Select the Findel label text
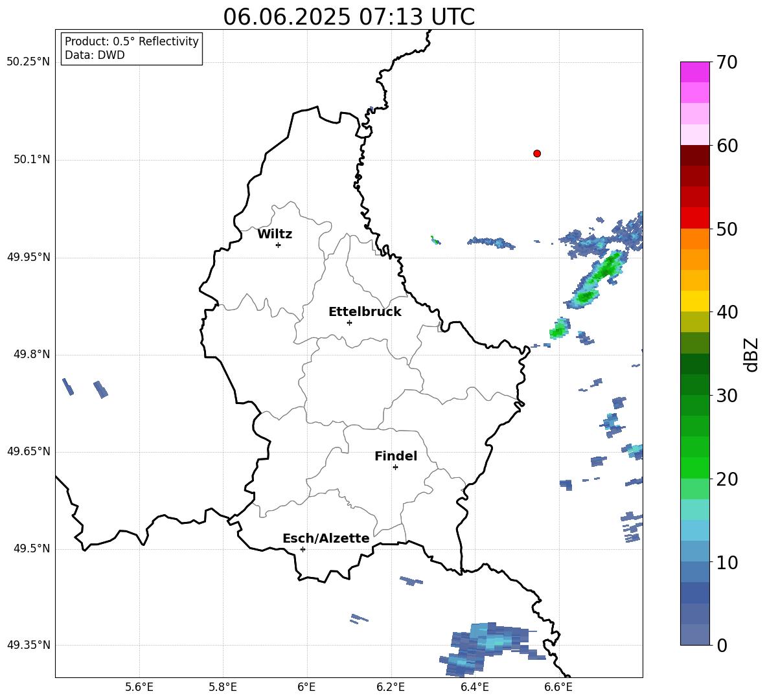This screenshot has width=767, height=700. click(396, 456)
